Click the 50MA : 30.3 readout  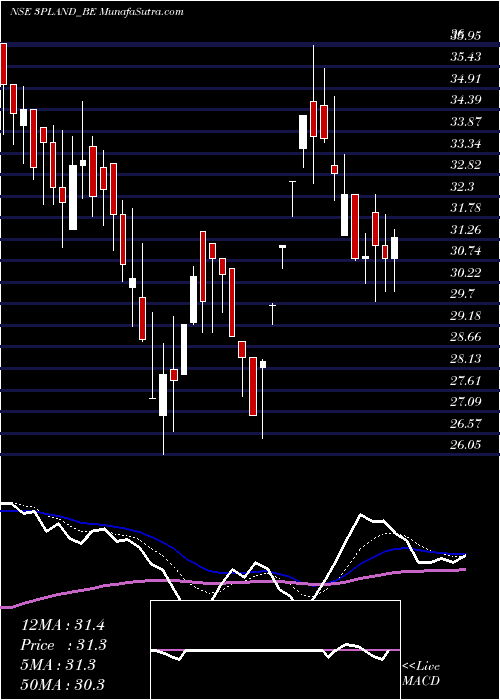click(63, 684)
